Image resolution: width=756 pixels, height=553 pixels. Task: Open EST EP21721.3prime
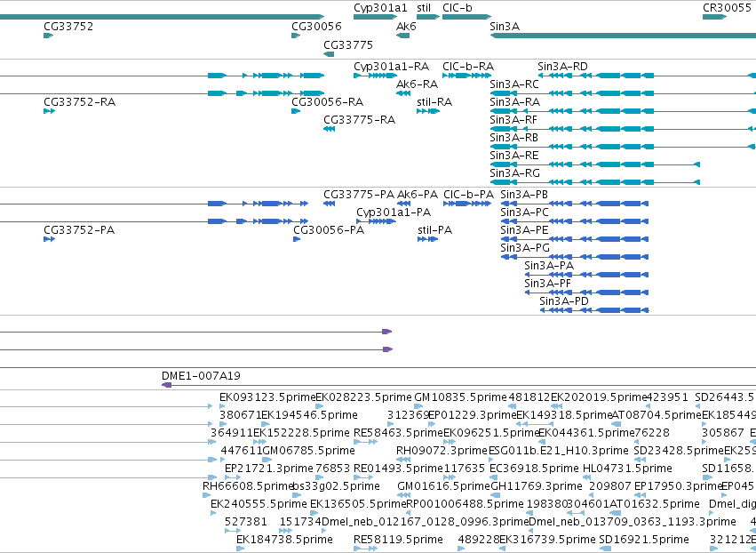pos(269,469)
